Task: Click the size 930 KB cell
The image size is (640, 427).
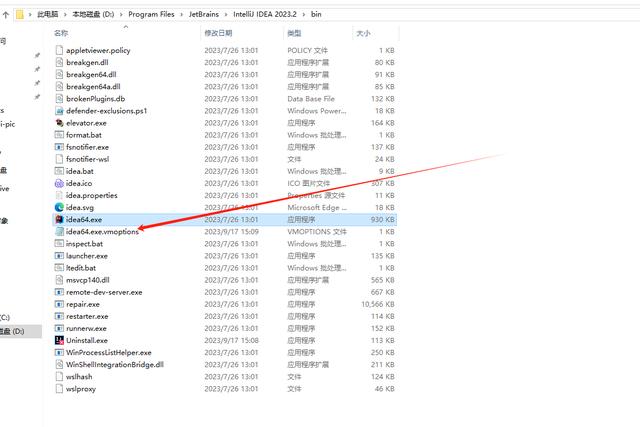Action: pyautogui.click(x=383, y=220)
